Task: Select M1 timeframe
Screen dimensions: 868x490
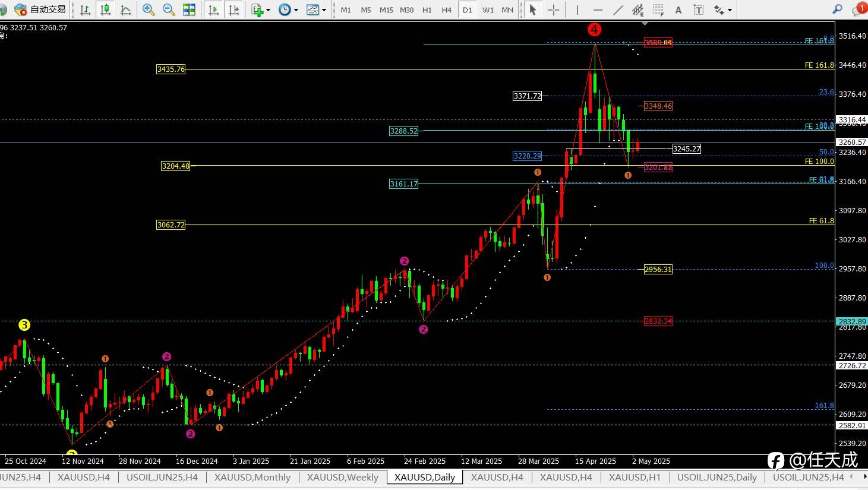Action: [x=346, y=10]
